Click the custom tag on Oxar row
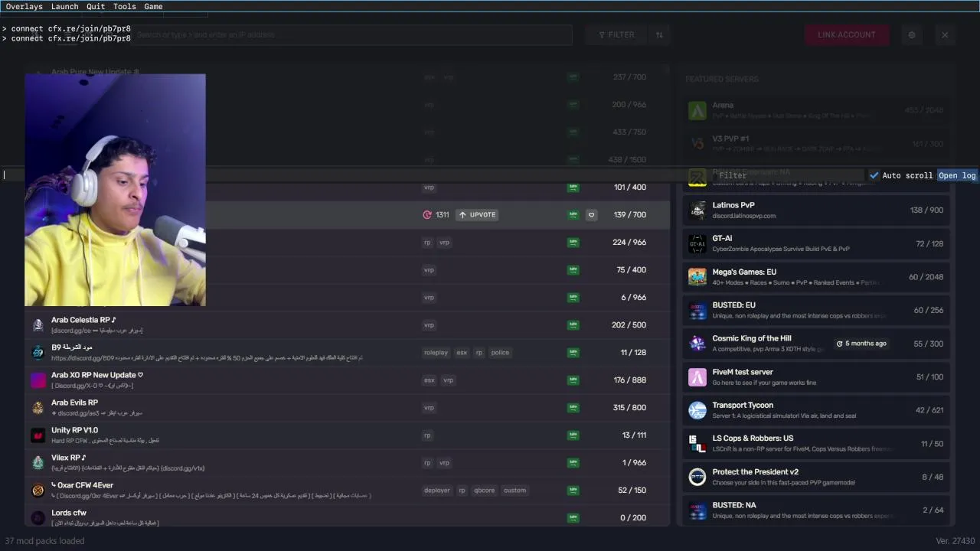 click(x=514, y=491)
